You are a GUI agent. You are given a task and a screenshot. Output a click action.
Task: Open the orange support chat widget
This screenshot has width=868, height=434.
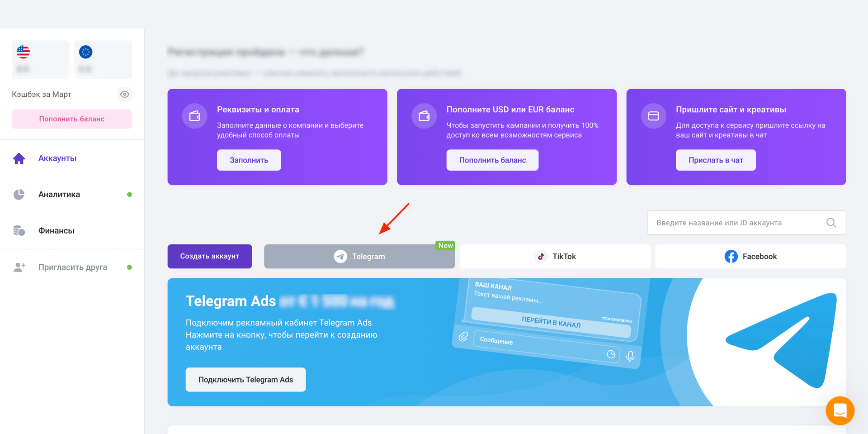coord(840,411)
